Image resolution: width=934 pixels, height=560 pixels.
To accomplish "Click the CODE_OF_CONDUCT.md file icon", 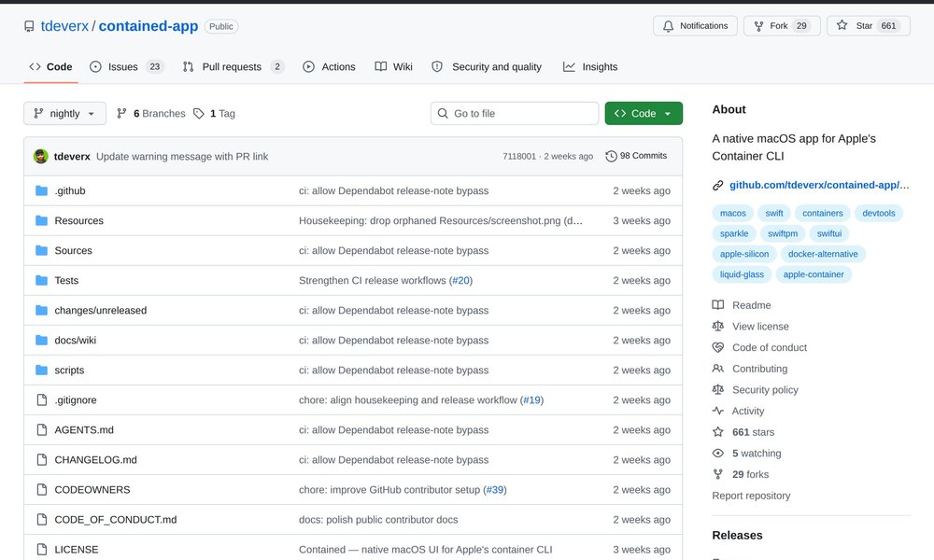I will coord(42,520).
